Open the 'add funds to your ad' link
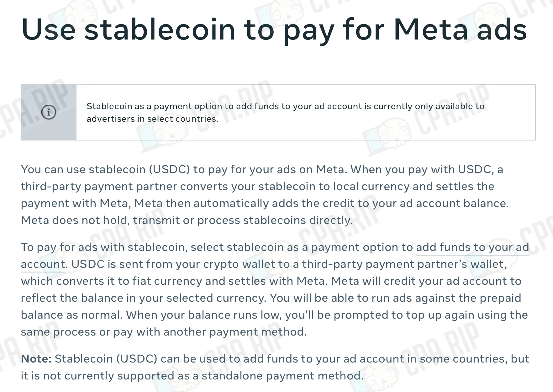 [x=472, y=247]
